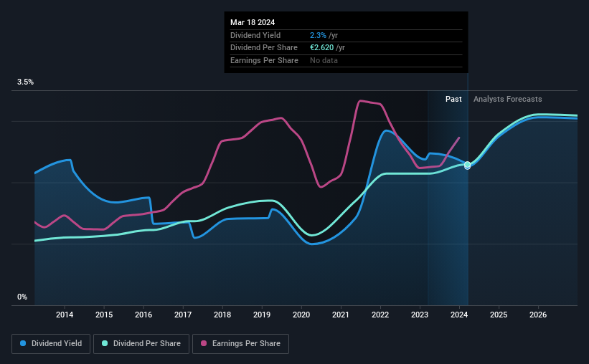589x364 pixels.
Task: Click the 2022 x-axis label
Action: pyautogui.click(x=380, y=315)
